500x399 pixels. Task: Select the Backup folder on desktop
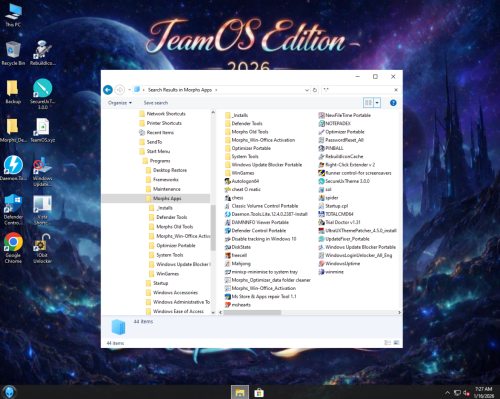coord(13,92)
